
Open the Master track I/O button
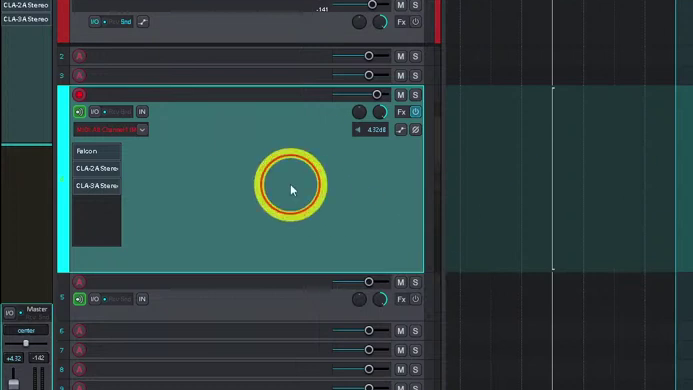click(9, 313)
